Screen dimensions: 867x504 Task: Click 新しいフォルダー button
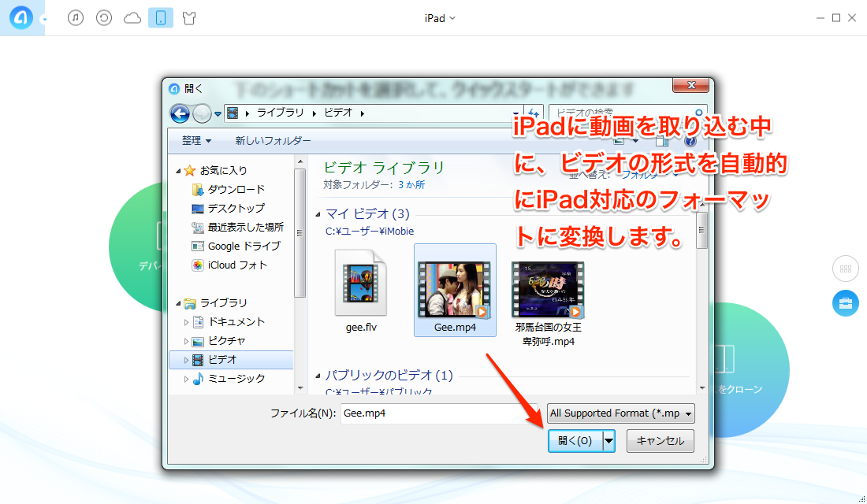(x=273, y=141)
